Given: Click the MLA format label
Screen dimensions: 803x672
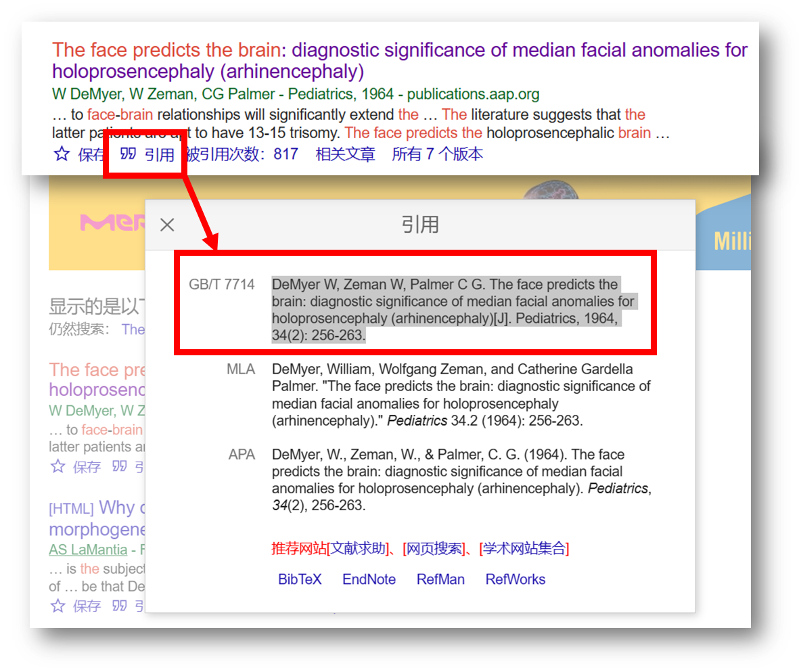Looking at the screenshot, I should point(241,369).
